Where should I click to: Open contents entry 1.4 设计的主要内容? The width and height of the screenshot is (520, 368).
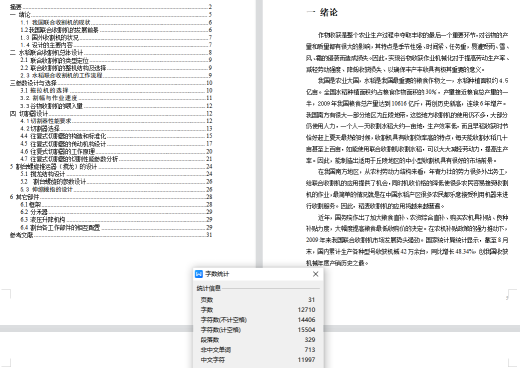point(116,45)
